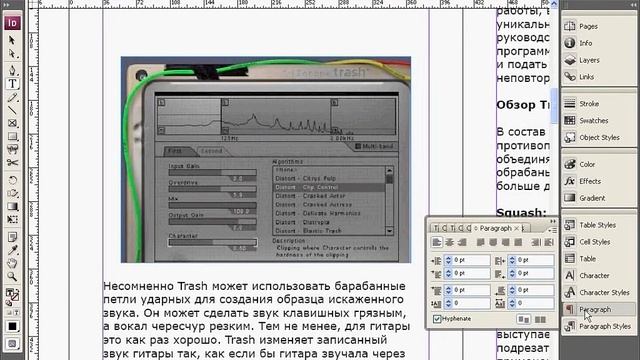Image resolution: width=640 pixels, height=360 pixels.
Task: Select the Paragraph tab in floating panel
Action: pos(496,228)
